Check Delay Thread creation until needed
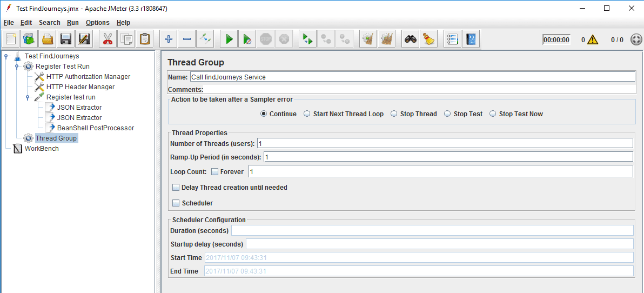This screenshot has height=293, width=644. pyautogui.click(x=176, y=188)
